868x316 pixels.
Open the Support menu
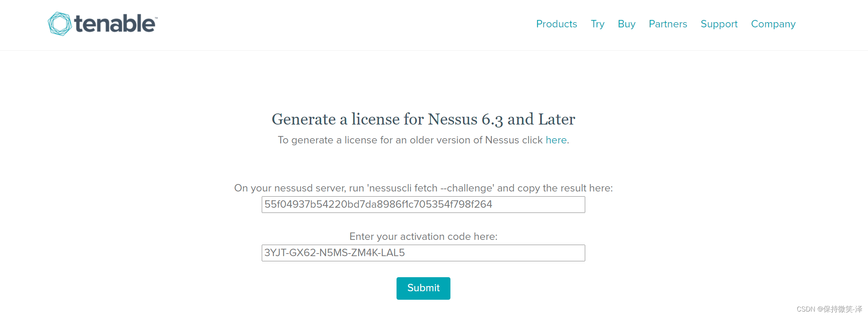[x=719, y=24]
